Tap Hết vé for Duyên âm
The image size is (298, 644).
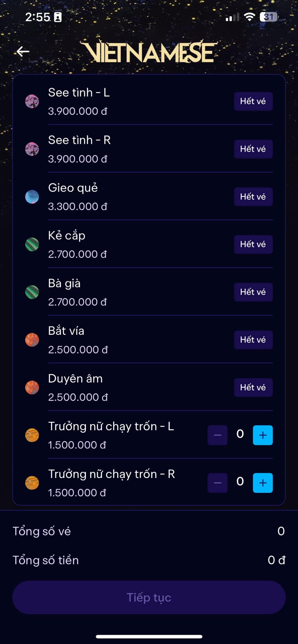pyautogui.click(x=253, y=387)
